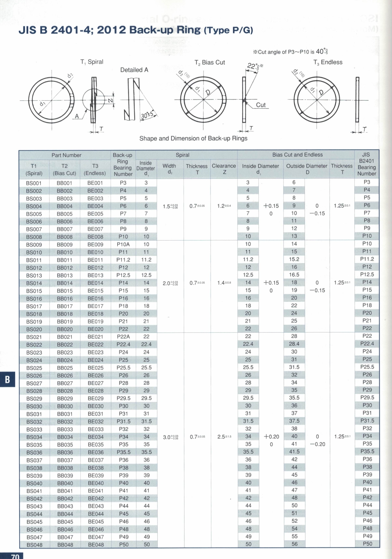This screenshot has height=559, width=392.
Task: Click bearing number P22A in table
Action: click(x=123, y=336)
